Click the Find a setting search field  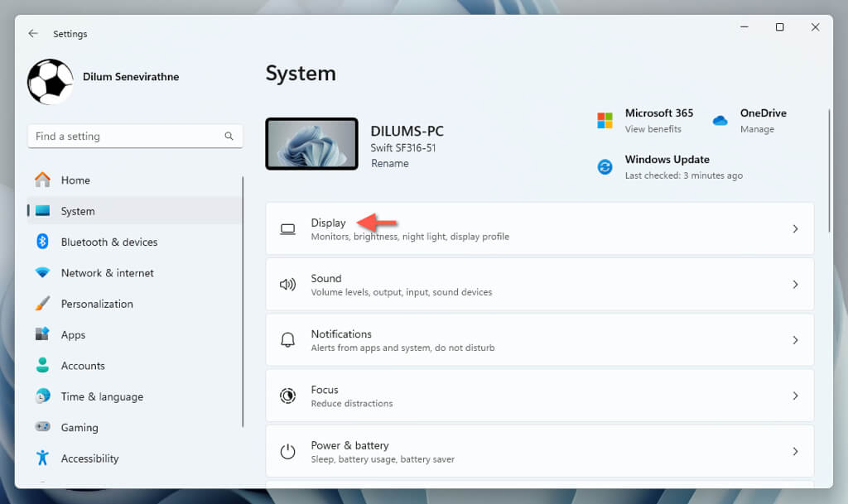pos(135,136)
